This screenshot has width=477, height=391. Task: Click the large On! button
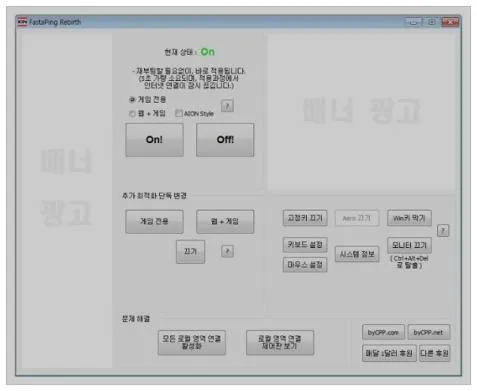[154, 140]
